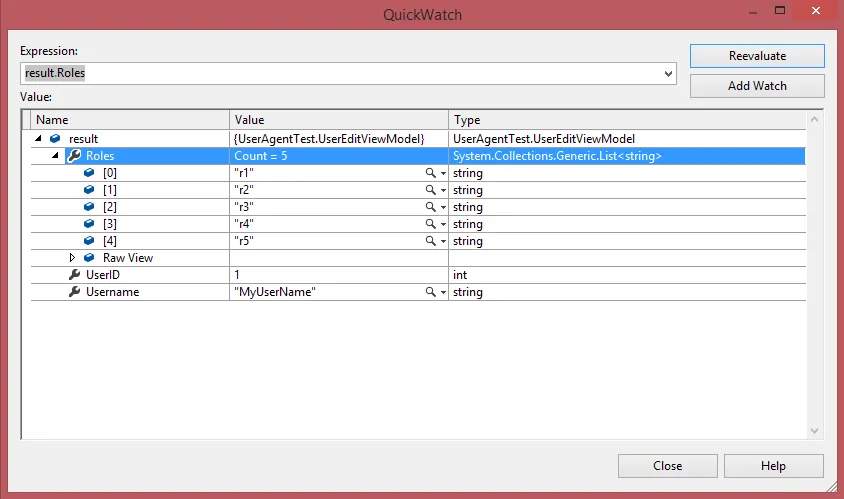This screenshot has width=844, height=499.
Task: Click the cube icon for item [2]
Action: click(x=89, y=207)
